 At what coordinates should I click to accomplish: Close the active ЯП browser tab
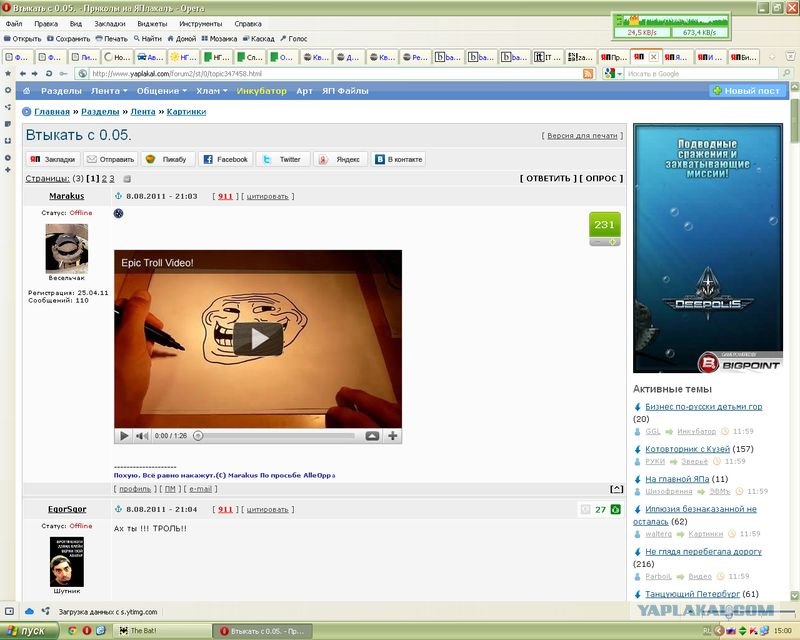[x=653, y=57]
